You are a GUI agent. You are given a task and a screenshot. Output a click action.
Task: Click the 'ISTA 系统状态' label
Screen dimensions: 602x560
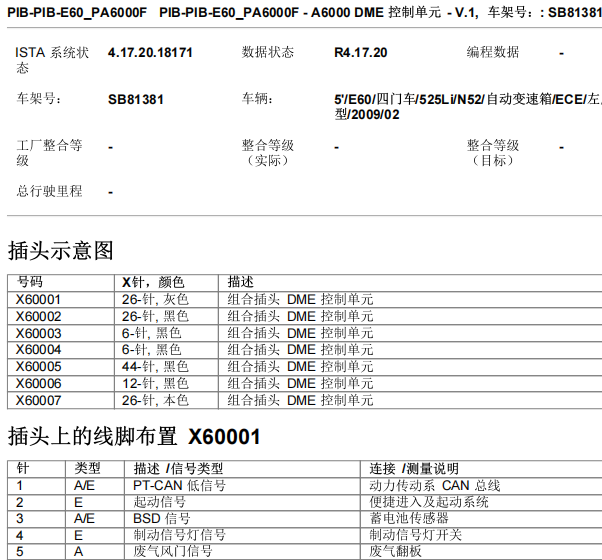click(52, 60)
